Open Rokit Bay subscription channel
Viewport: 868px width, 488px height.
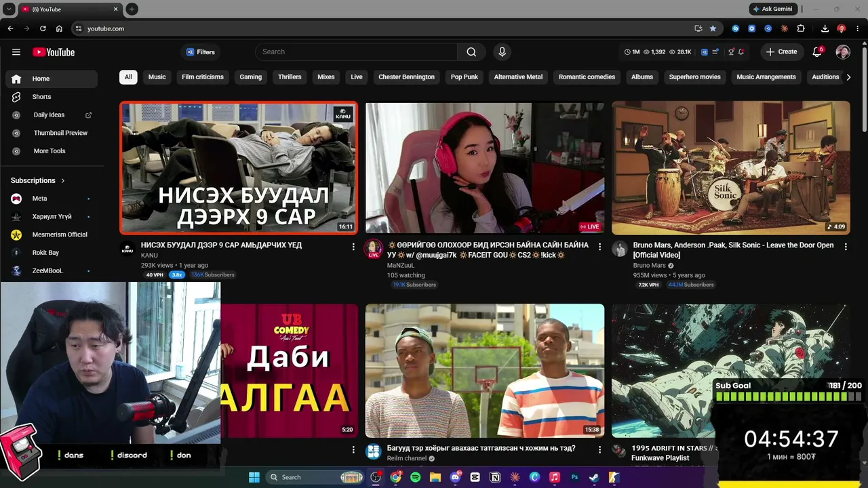[52, 253]
